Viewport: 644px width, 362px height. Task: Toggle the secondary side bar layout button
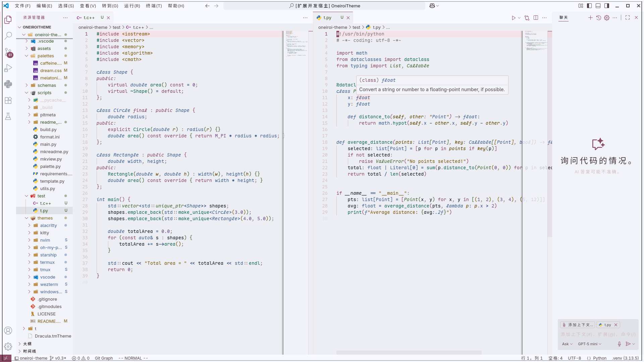607,6
